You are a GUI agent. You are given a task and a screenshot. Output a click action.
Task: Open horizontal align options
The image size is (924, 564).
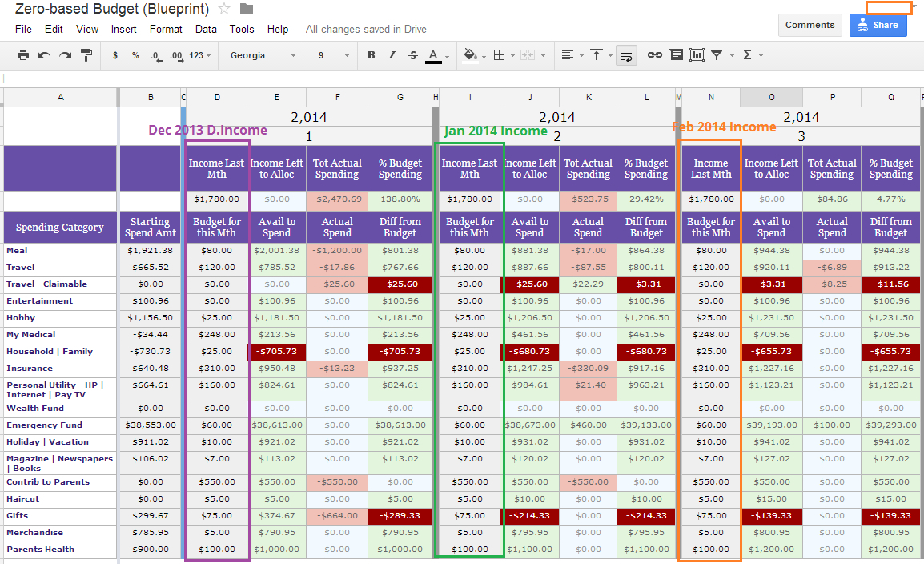(568, 55)
